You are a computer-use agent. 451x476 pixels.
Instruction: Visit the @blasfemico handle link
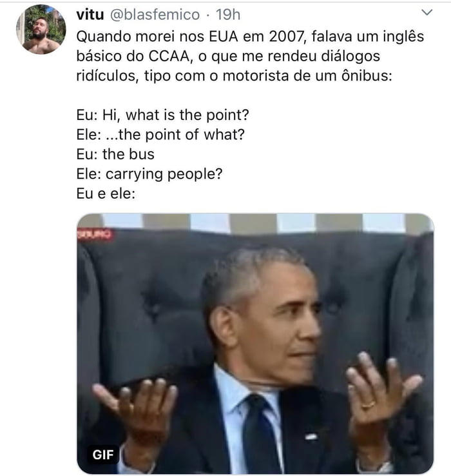tap(155, 14)
